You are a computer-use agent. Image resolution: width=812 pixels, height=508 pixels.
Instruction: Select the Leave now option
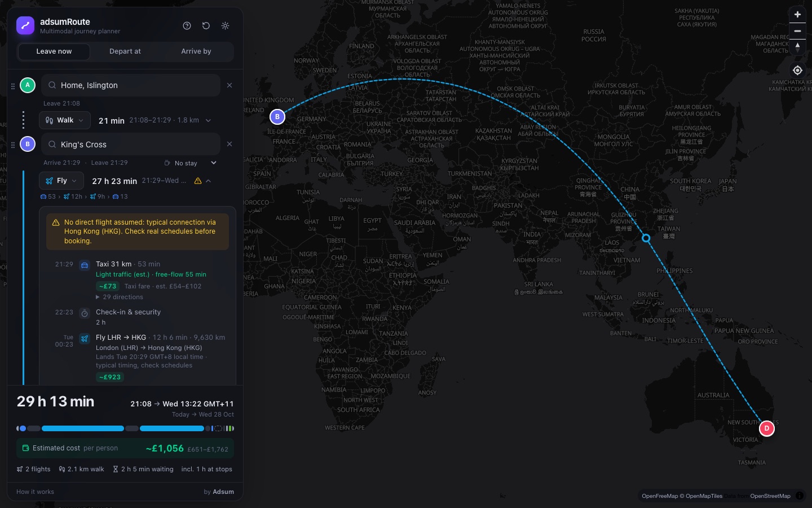(54, 51)
